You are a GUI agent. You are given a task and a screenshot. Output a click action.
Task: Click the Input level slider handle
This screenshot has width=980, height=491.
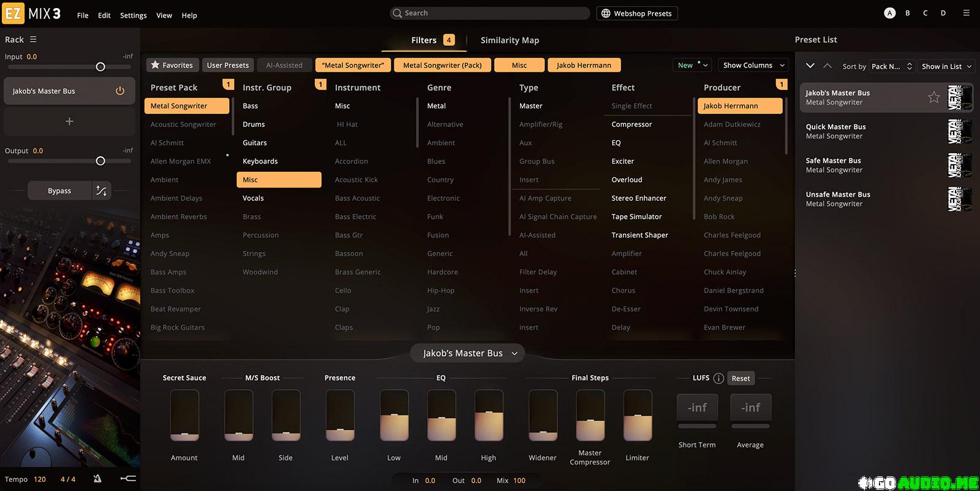(100, 67)
